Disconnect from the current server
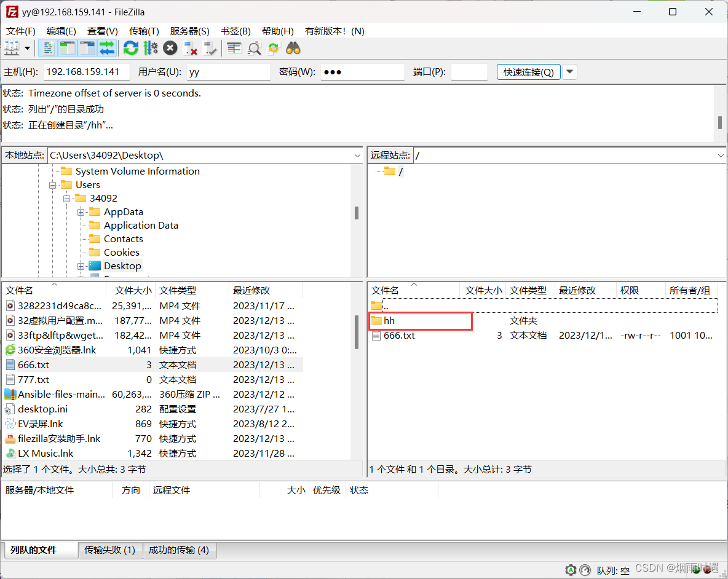The image size is (728, 579). (191, 48)
